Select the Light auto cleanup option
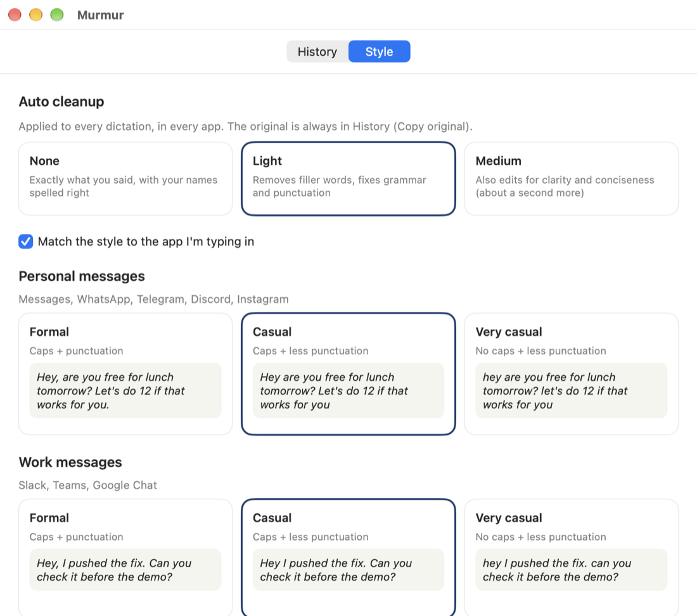Image resolution: width=697 pixels, height=616 pixels. pyautogui.click(x=348, y=179)
